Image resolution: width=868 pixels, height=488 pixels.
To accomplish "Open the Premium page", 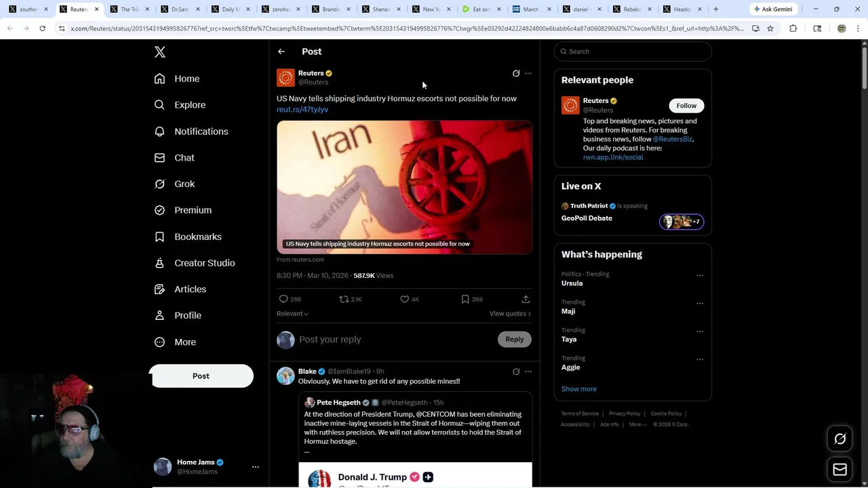I will click(183, 210).
